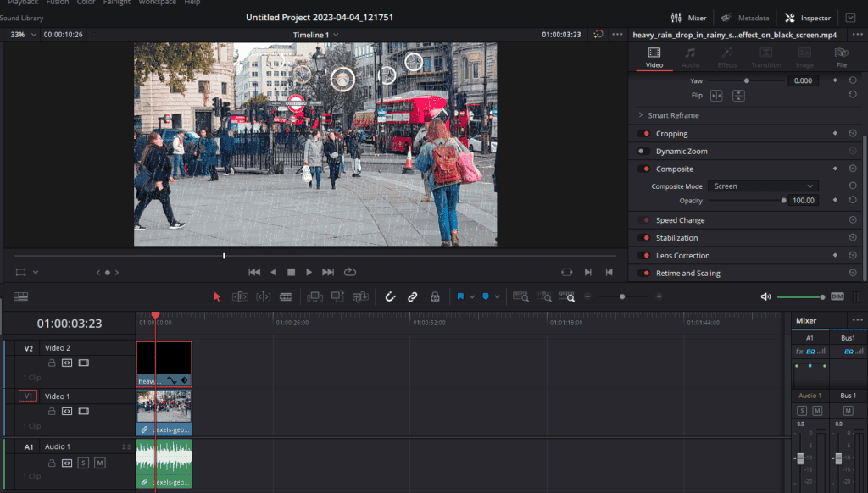Select the Selection Mode arrow tool
The image size is (868, 493).
tap(217, 296)
